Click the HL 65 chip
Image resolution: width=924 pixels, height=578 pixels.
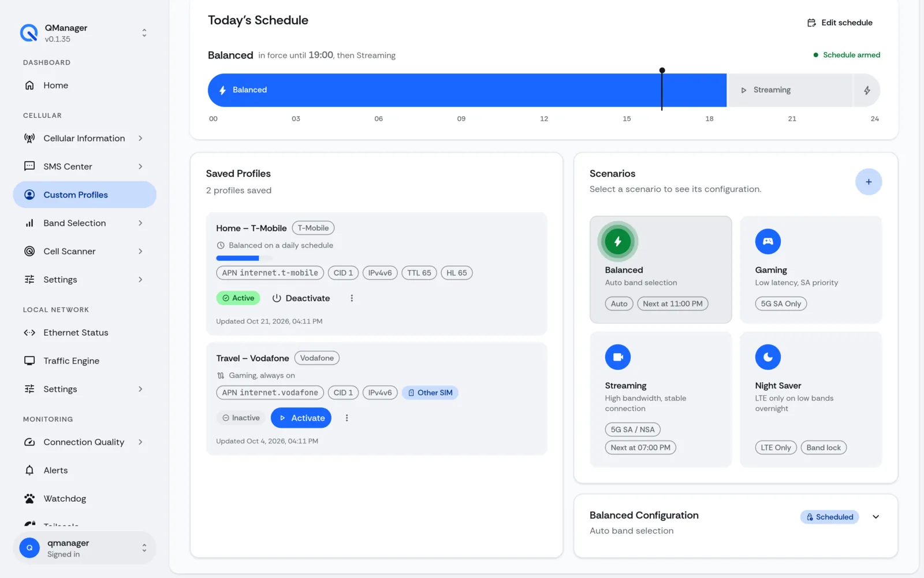456,273
